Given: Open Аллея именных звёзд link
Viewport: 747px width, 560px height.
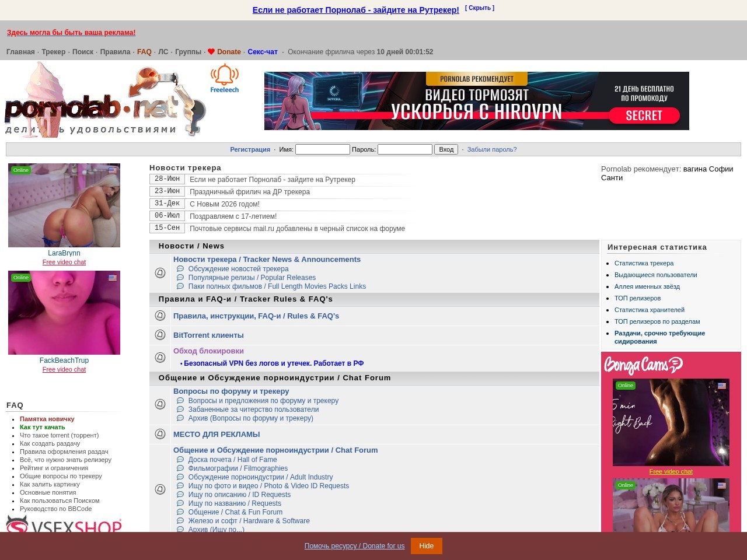Looking at the screenshot, I should click(x=647, y=286).
